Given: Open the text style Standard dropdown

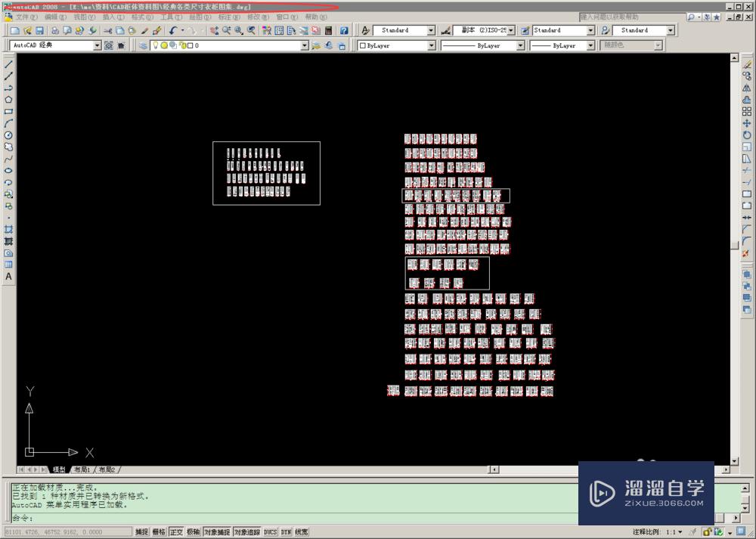Looking at the screenshot, I should 431,30.
